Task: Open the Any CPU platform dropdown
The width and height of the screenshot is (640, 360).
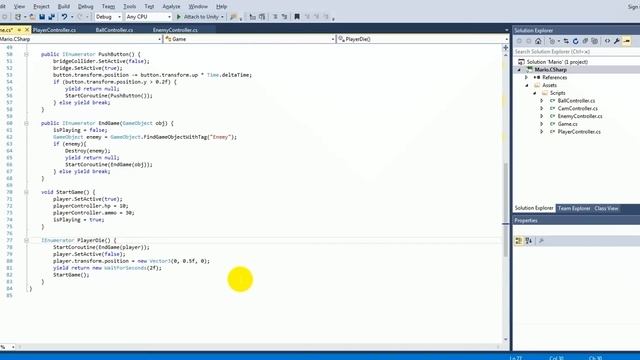Action: click(148, 17)
